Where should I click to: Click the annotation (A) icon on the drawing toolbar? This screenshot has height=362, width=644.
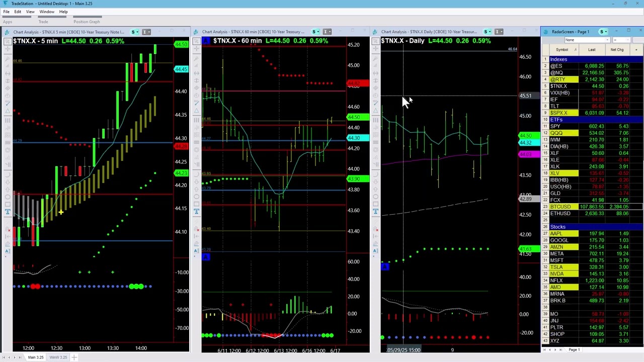pyautogui.click(x=9, y=250)
